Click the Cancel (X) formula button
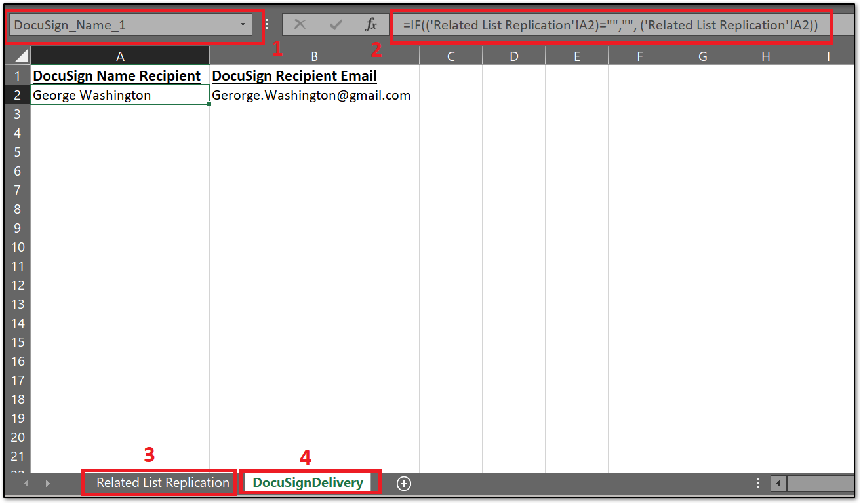The image size is (861, 504). [x=300, y=25]
